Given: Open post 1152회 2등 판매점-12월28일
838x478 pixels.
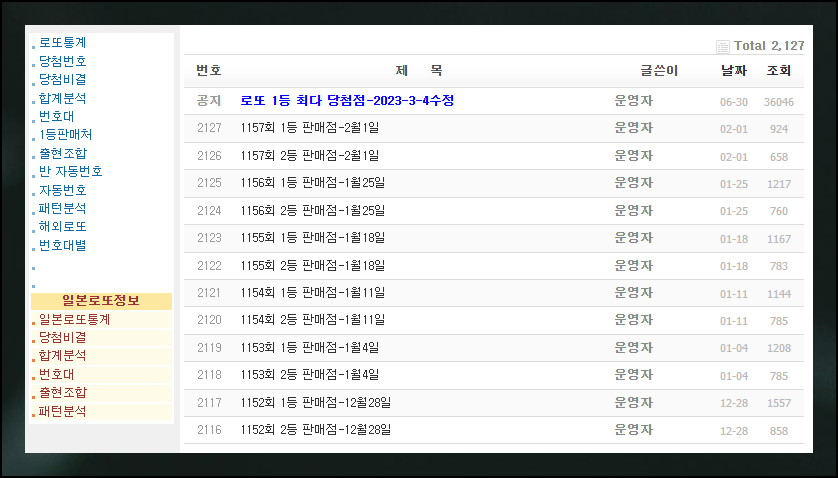Looking at the screenshot, I should [x=316, y=430].
